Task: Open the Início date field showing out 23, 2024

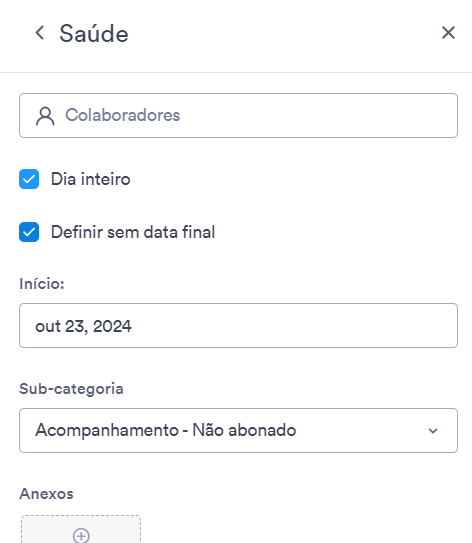Action: pyautogui.click(x=238, y=326)
